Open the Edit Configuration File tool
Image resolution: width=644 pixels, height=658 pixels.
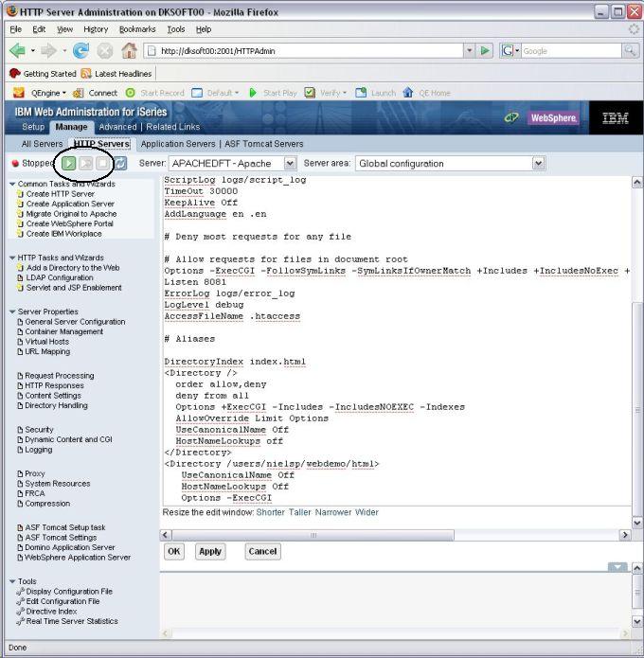click(63, 601)
